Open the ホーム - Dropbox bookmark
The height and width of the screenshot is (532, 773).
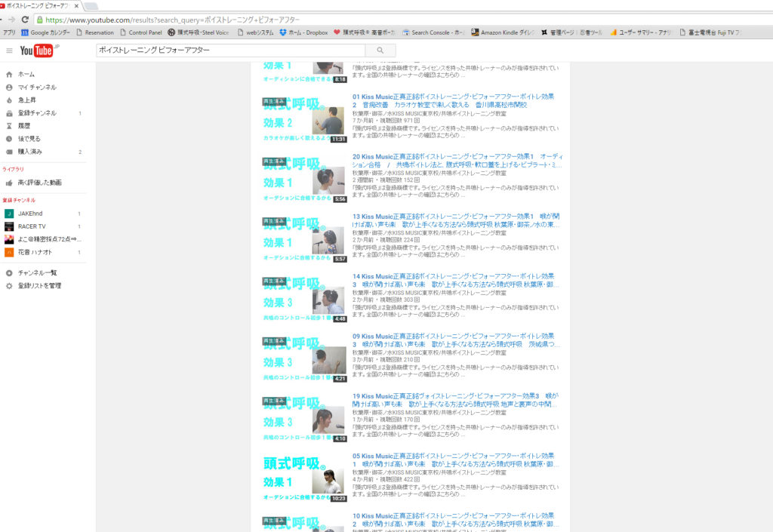click(x=303, y=32)
